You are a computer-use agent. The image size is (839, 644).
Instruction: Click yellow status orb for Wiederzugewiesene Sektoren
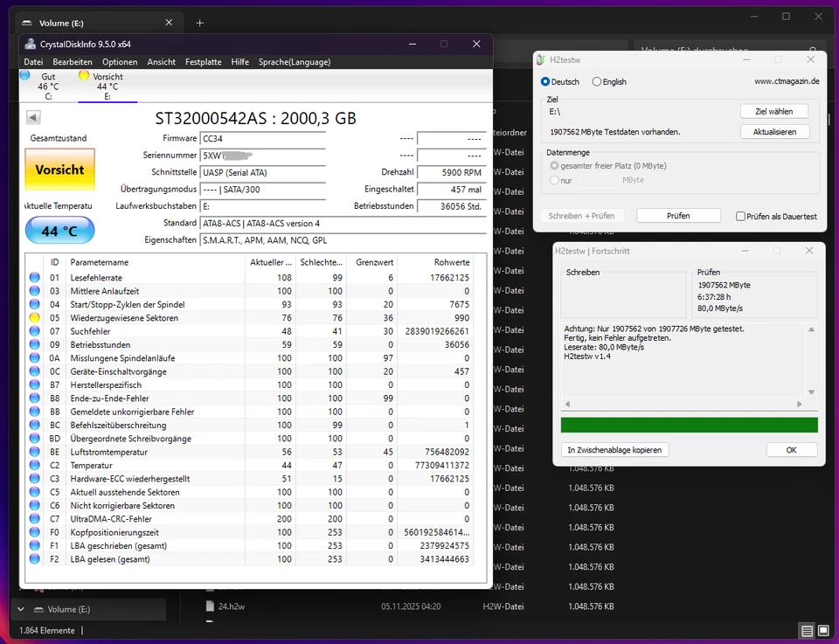35,318
